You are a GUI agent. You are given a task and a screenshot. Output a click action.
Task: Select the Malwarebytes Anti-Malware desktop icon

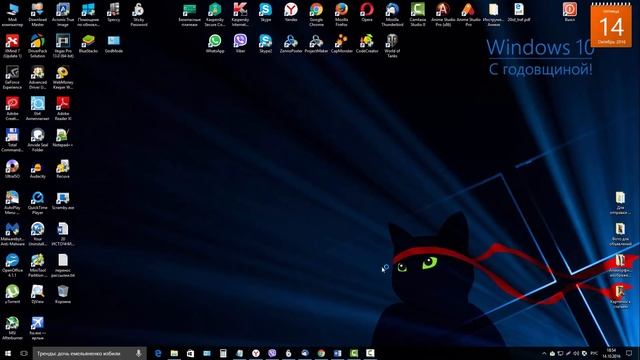point(12,233)
